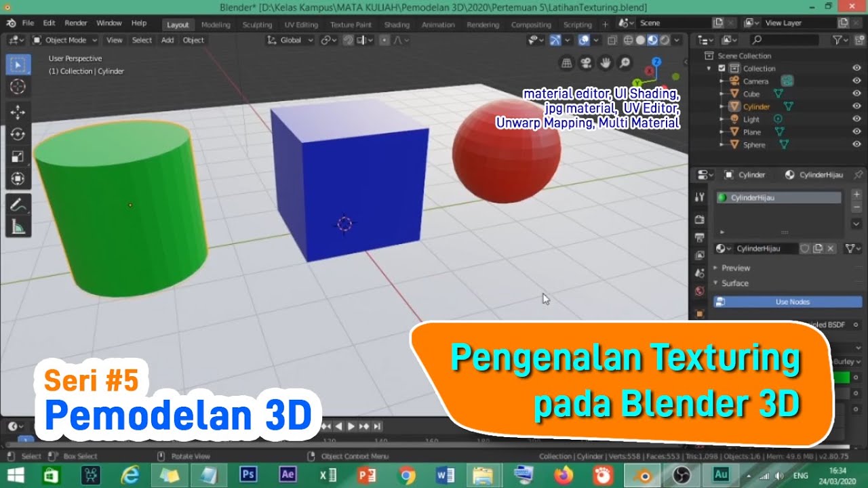The image size is (868, 488).
Task: Open the Windows Start menu
Action: click(15, 475)
